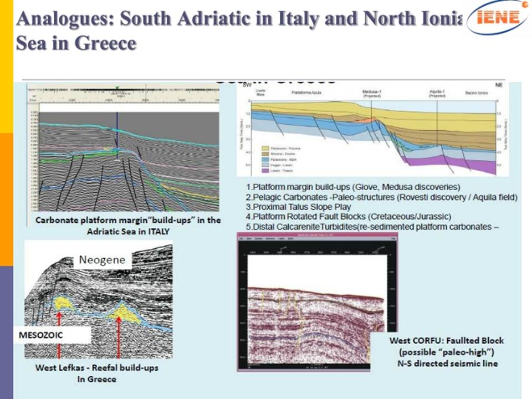Click the yellow legend swatch in cross-section
Viewport: 532px width, 399px height.
[265, 149]
